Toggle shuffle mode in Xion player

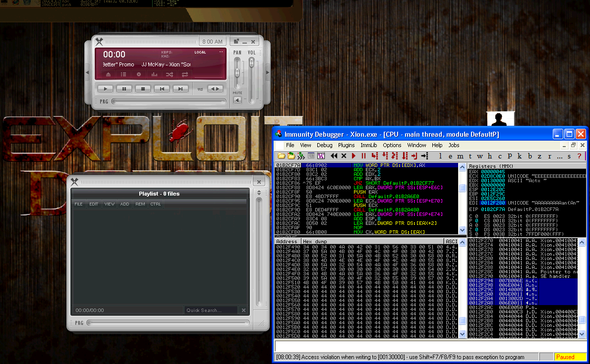170,74
